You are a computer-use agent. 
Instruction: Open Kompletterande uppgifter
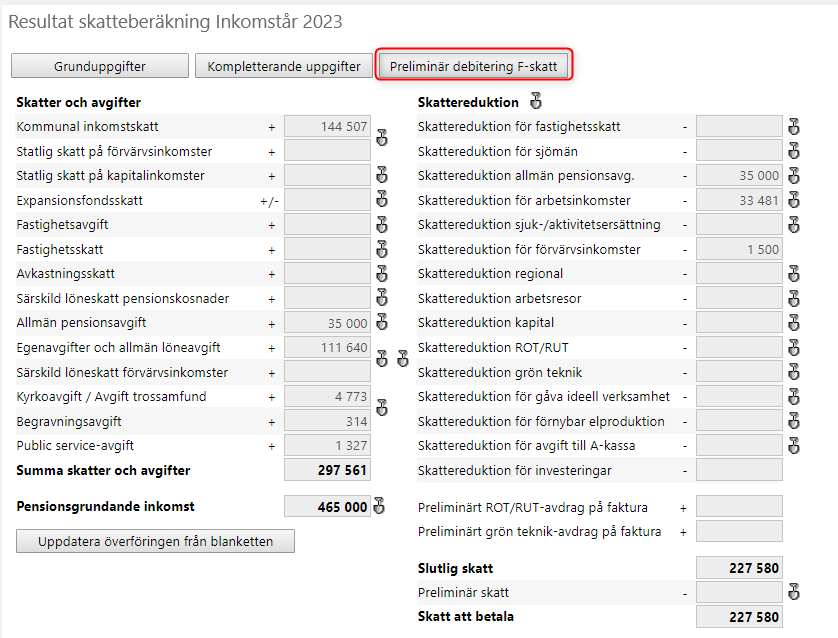[284, 66]
